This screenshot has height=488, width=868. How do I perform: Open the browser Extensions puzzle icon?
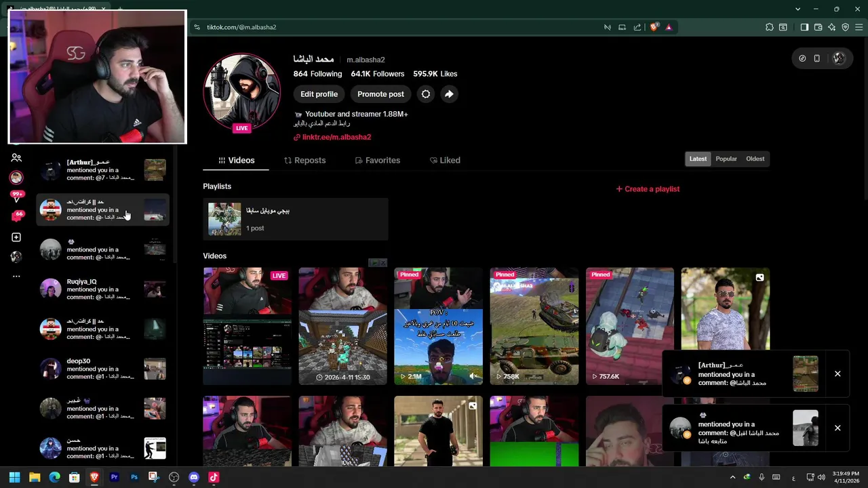769,27
